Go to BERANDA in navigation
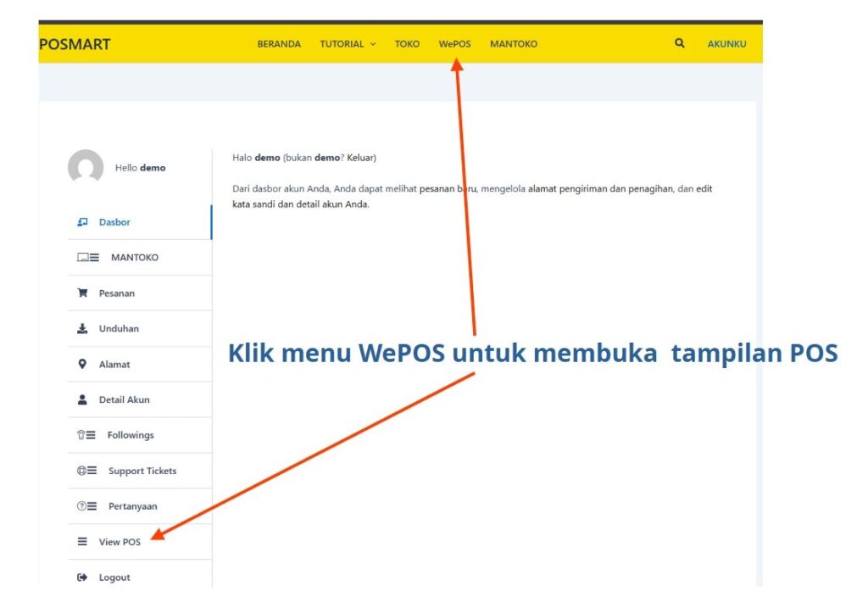 point(279,44)
